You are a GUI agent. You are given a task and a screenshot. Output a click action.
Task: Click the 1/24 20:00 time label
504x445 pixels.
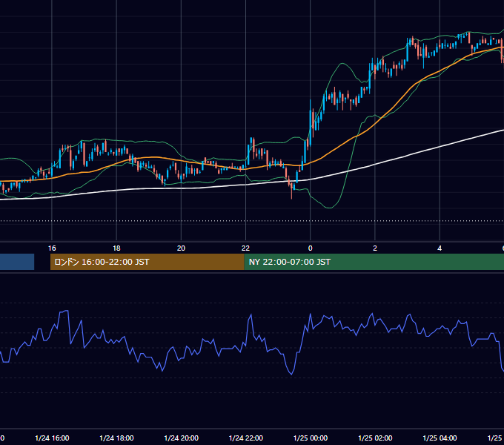[x=182, y=438]
